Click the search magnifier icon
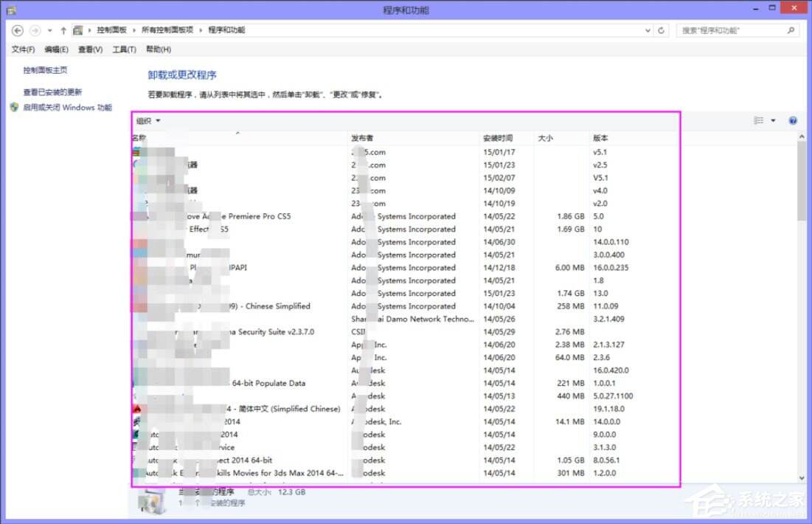This screenshot has height=524, width=812. (x=791, y=30)
